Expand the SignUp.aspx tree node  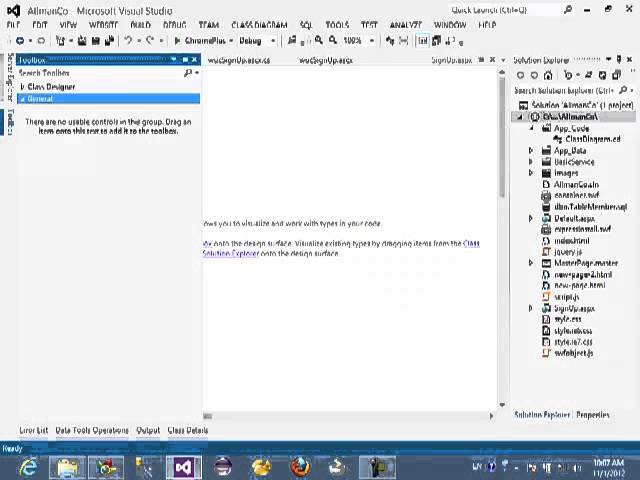(531, 308)
